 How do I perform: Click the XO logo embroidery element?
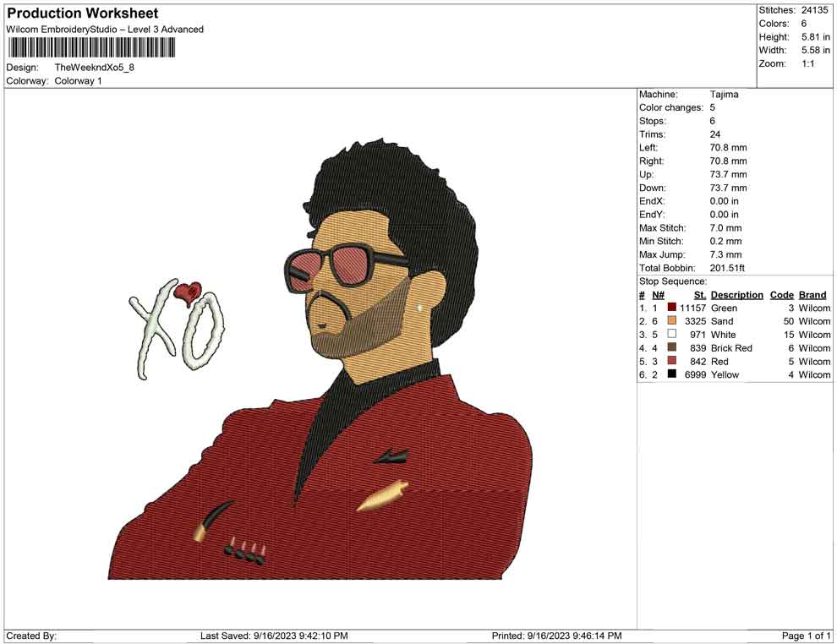177,330
